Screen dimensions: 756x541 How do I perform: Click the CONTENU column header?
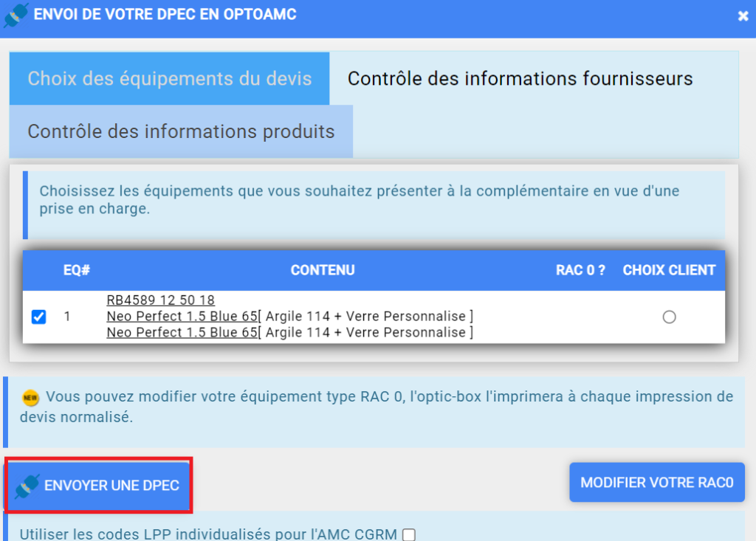click(x=323, y=270)
